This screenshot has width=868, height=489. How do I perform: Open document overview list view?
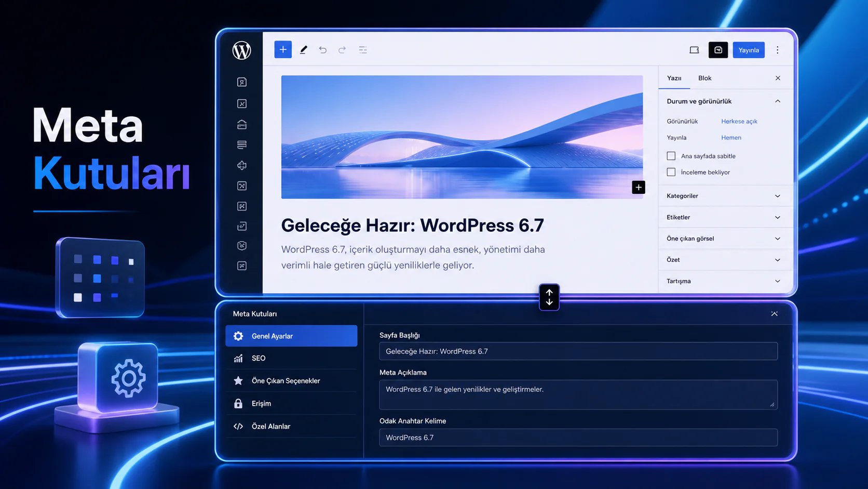(363, 50)
